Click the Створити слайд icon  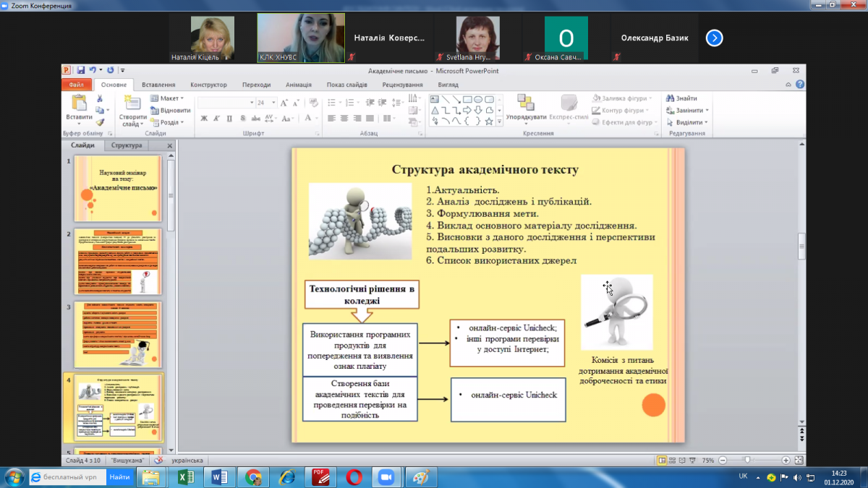pyautogui.click(x=133, y=104)
